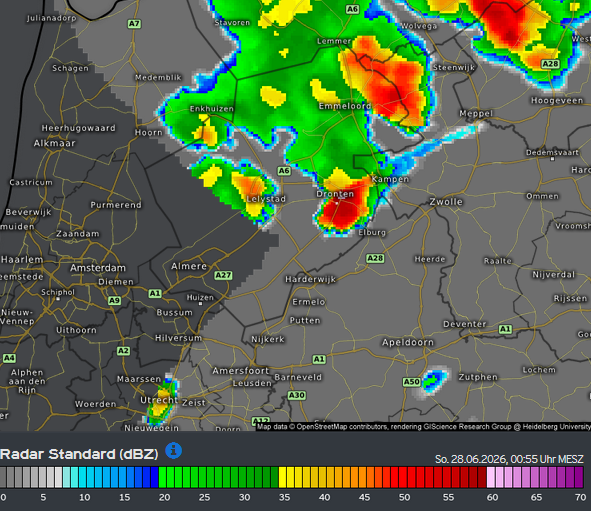
Task: Click the A2 road badge near Maarssen
Action: 123,351
